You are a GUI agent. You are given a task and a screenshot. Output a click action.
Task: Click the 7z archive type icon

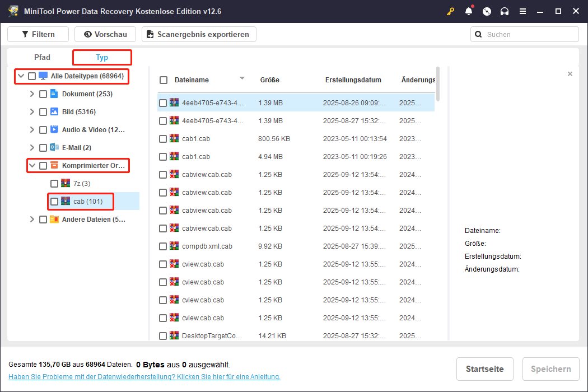click(x=66, y=183)
